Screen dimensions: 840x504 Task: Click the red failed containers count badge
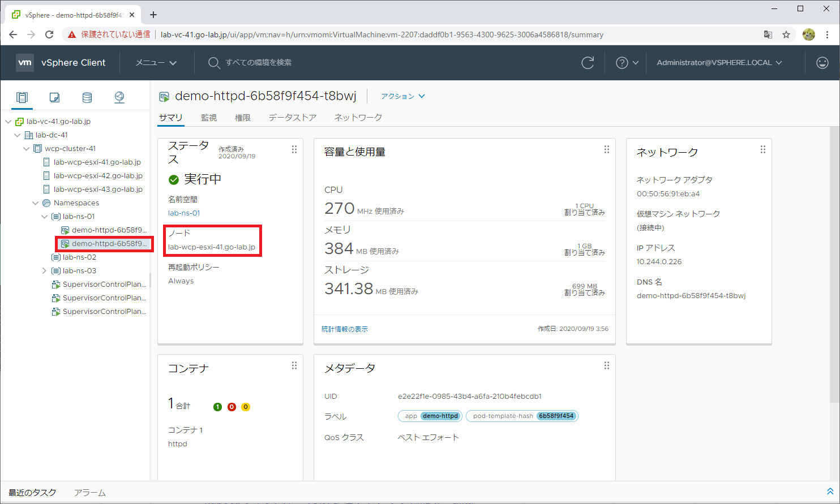point(232,407)
